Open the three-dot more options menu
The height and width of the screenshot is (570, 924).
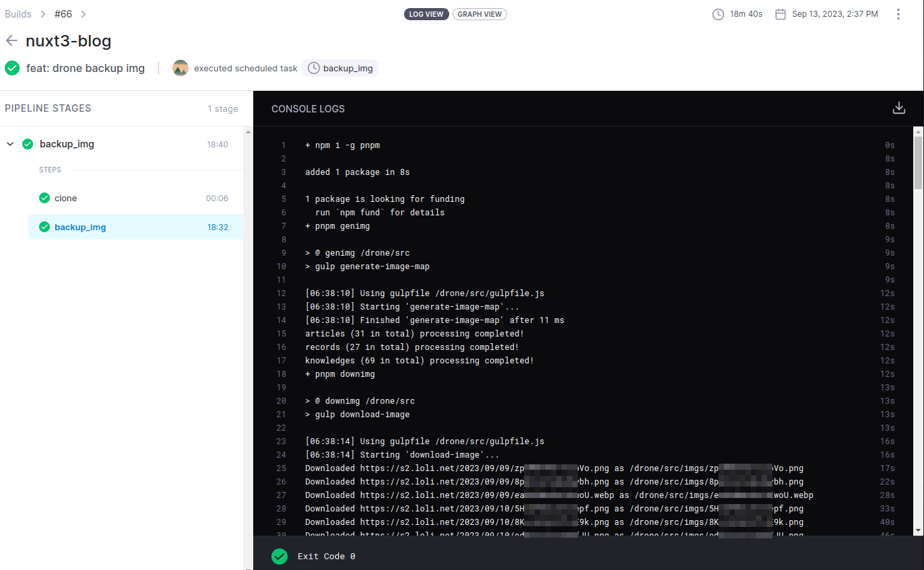(898, 14)
